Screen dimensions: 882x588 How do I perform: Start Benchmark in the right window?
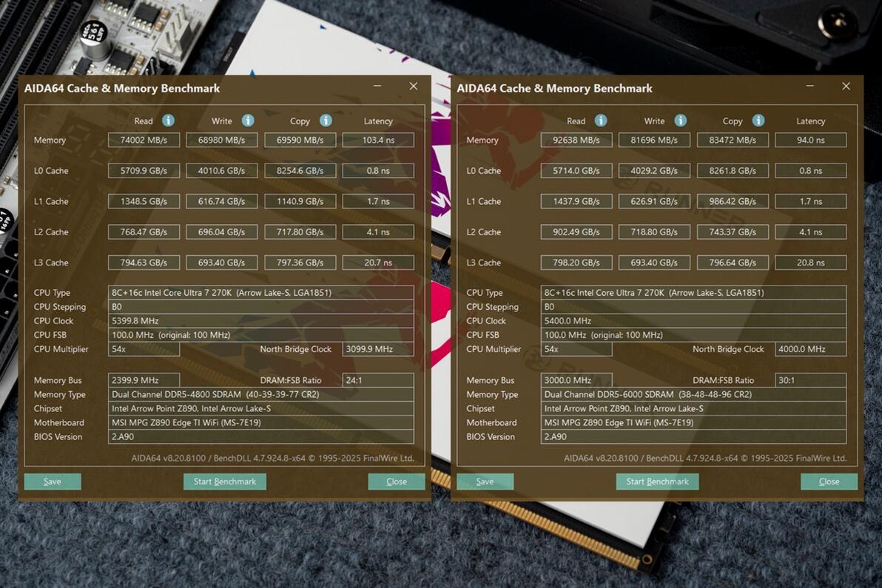[x=658, y=481]
